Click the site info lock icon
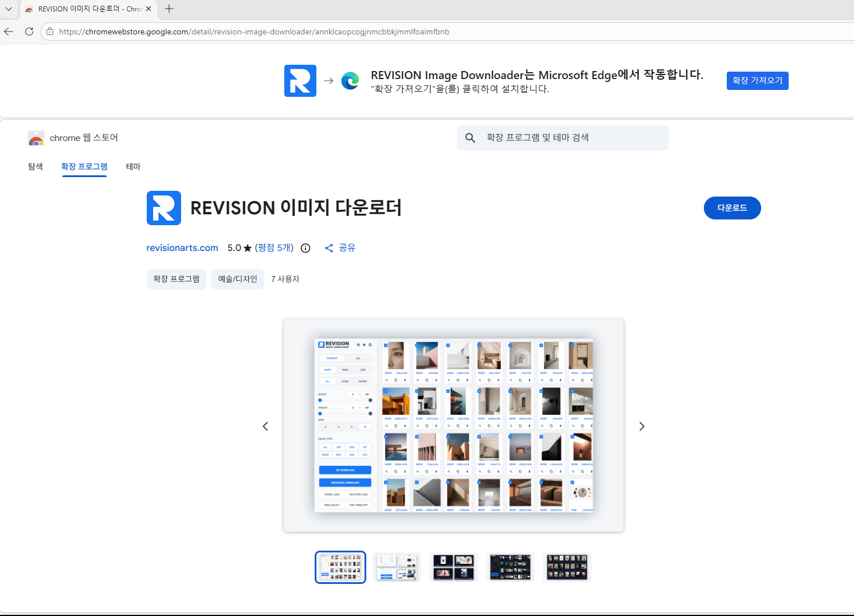The image size is (854, 616). (x=50, y=32)
